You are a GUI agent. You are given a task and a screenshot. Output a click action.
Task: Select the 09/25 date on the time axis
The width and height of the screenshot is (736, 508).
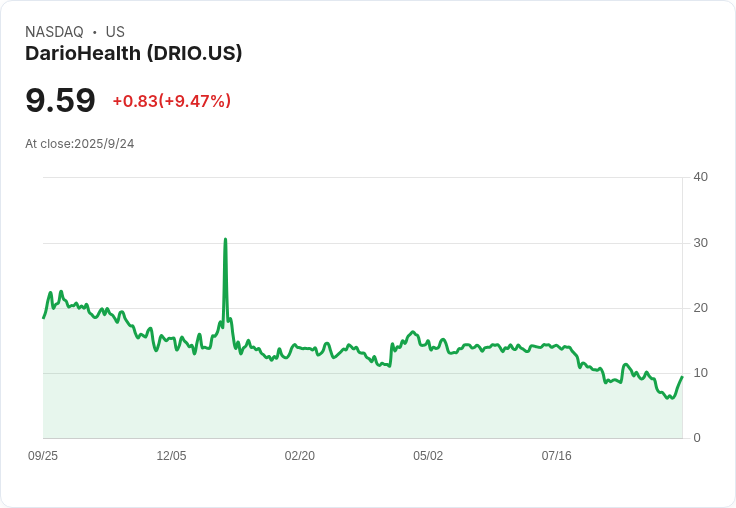pyautogui.click(x=43, y=456)
